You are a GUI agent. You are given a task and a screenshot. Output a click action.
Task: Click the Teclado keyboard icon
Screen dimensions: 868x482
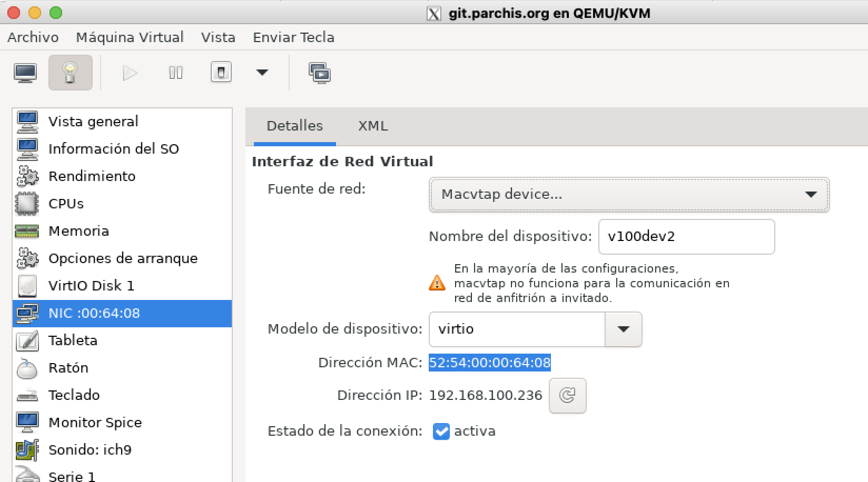click(27, 395)
